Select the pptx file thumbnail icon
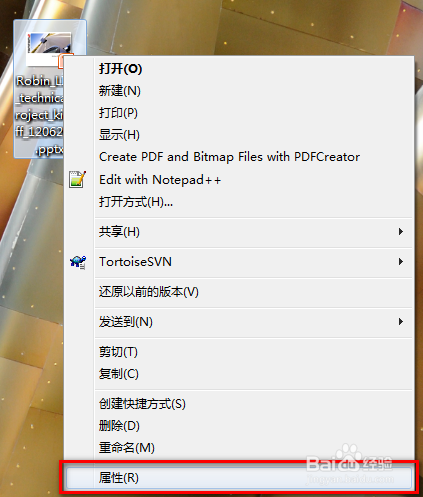This screenshot has height=497, width=423. click(49, 49)
